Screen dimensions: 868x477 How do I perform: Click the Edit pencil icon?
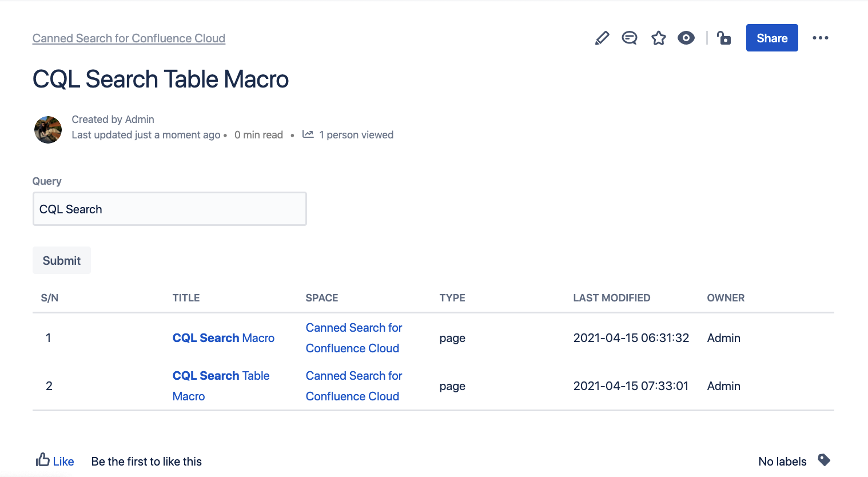tap(602, 38)
